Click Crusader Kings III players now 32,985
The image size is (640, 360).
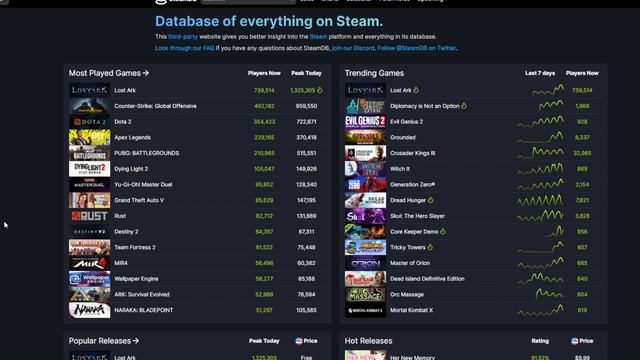582,153
